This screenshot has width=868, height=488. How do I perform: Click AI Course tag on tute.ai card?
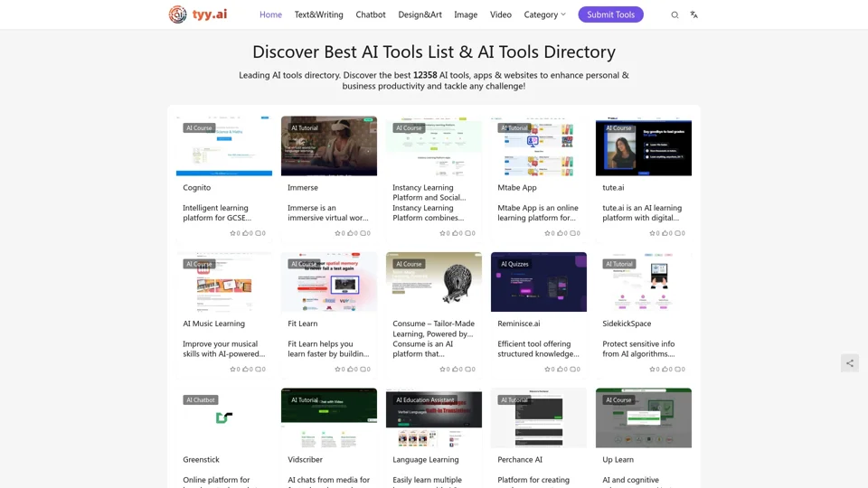618,127
